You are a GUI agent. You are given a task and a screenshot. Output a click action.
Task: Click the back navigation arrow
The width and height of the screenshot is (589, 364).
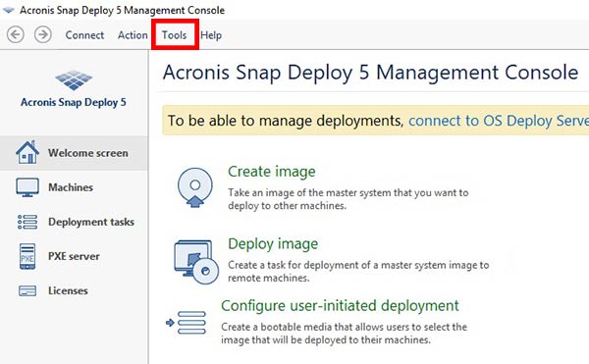click(16, 35)
